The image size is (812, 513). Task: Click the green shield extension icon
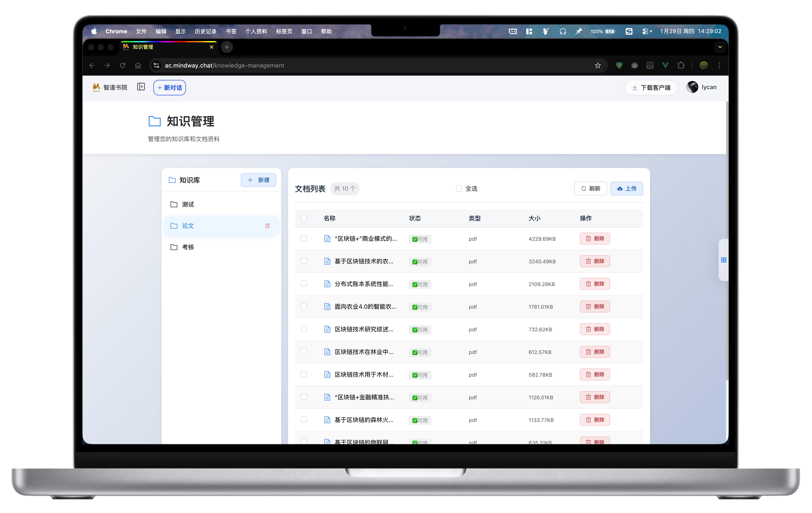click(619, 65)
